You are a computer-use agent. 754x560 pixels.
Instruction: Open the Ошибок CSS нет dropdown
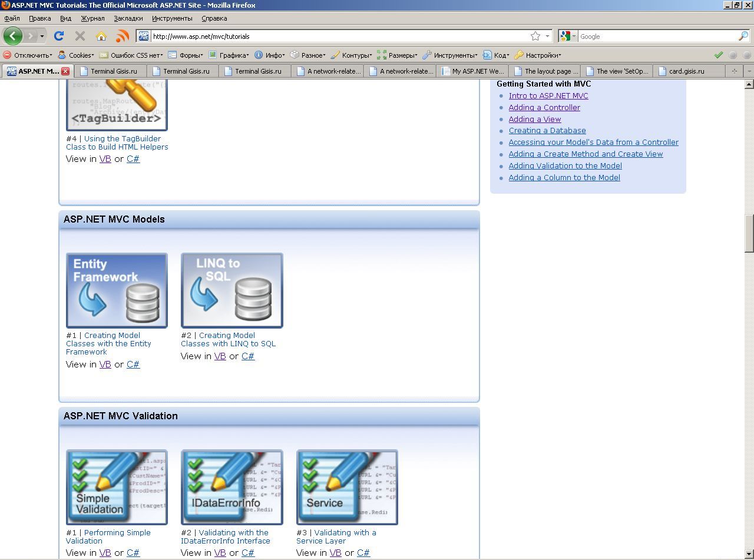click(x=131, y=55)
